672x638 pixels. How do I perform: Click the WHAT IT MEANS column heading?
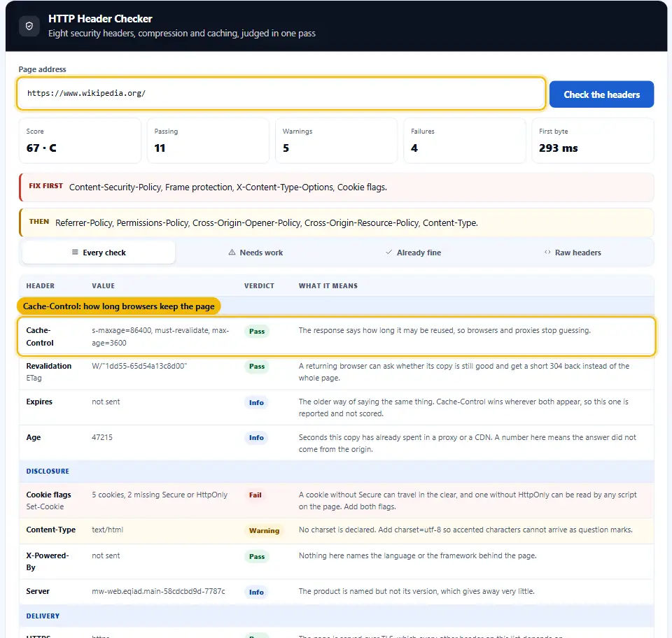tap(328, 285)
